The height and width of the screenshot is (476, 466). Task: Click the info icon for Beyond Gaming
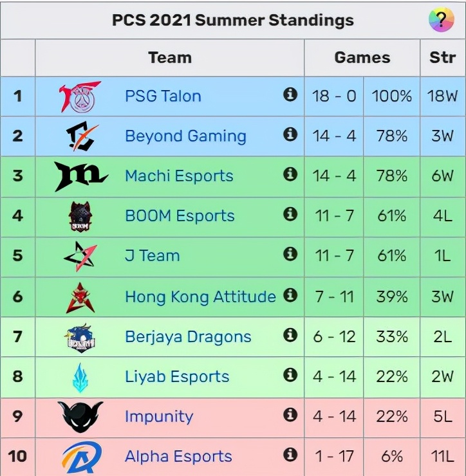tap(290, 134)
